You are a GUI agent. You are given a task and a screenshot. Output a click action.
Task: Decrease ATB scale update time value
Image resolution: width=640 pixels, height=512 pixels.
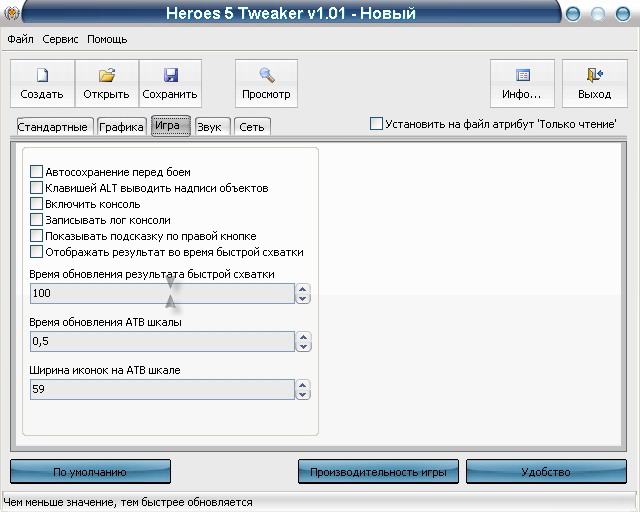[x=303, y=347]
